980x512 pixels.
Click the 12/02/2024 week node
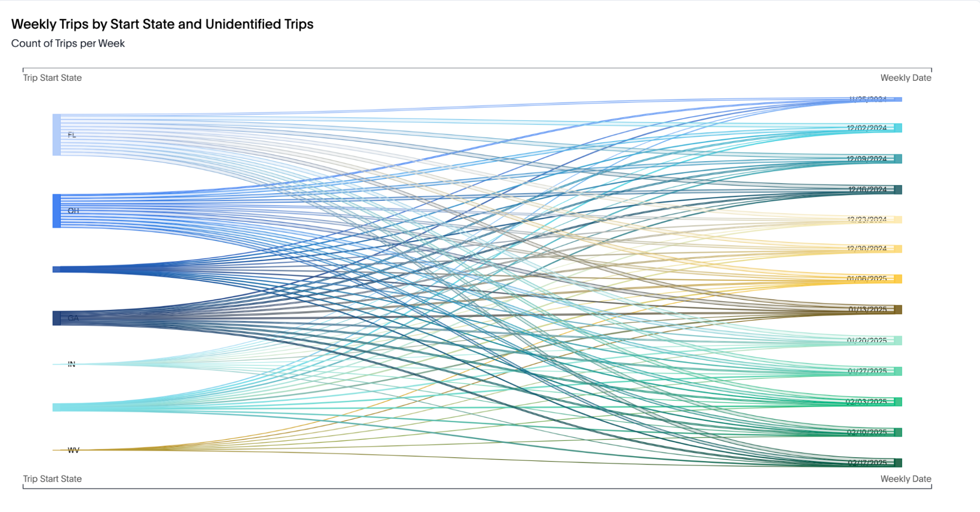click(x=898, y=128)
